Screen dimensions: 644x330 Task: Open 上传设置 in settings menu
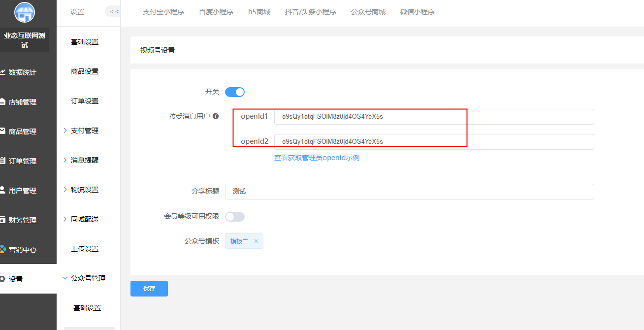pyautogui.click(x=85, y=249)
